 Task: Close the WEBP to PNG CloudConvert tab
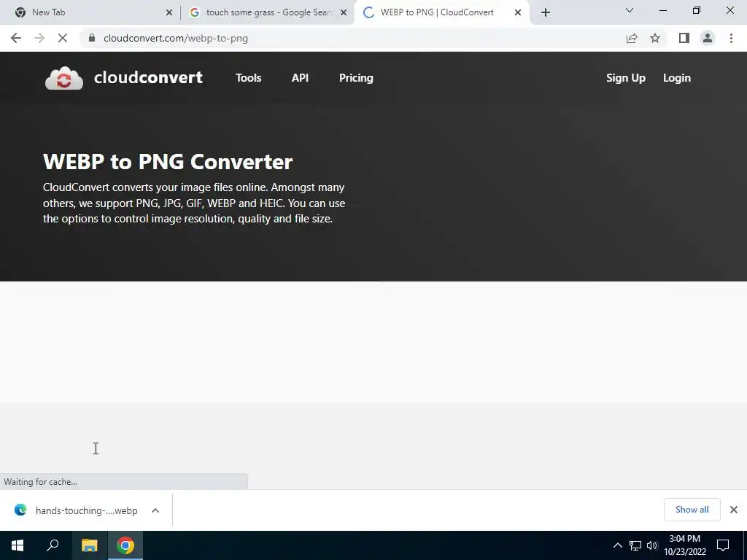[518, 12]
